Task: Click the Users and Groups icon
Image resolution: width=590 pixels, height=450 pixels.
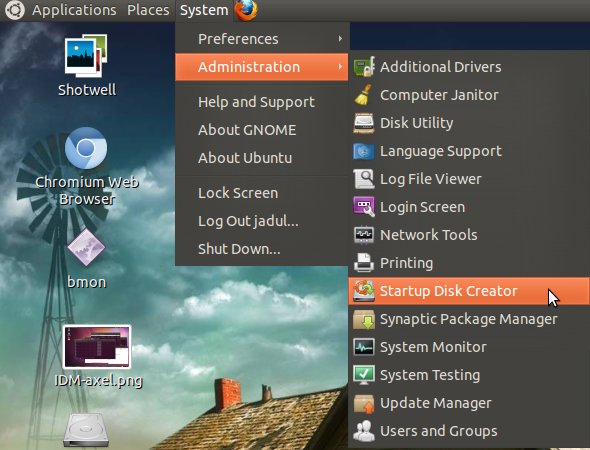Action: (364, 431)
